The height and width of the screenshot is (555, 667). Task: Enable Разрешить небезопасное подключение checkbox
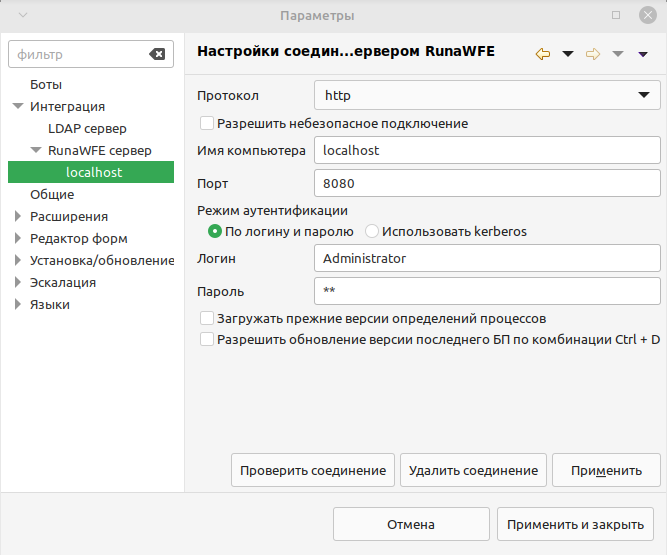[x=207, y=123]
